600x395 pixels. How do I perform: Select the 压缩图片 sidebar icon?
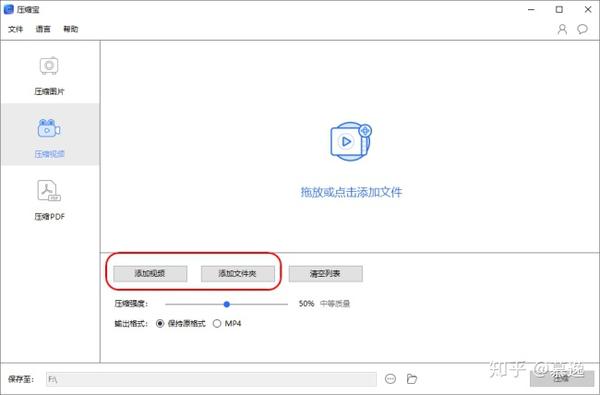pos(49,66)
